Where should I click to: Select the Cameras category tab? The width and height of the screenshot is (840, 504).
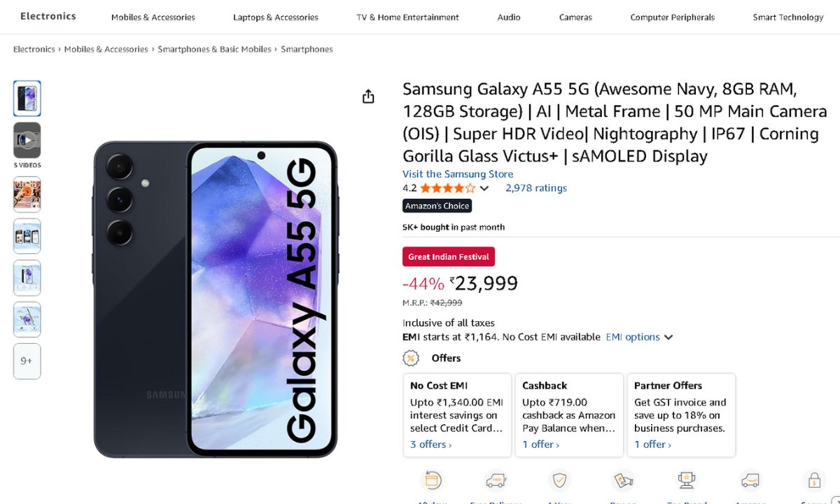(575, 17)
